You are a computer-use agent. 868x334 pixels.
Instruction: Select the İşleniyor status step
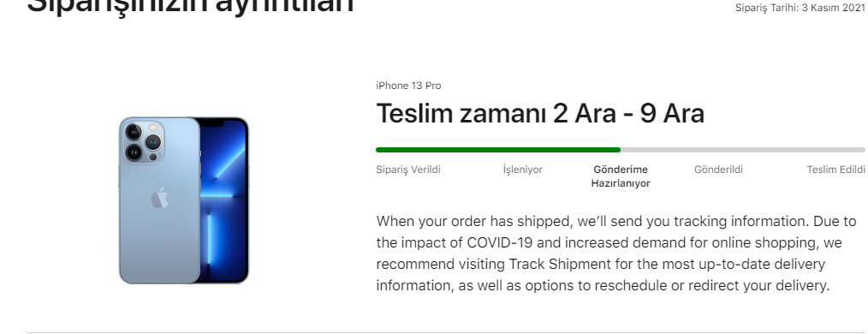coord(522,170)
